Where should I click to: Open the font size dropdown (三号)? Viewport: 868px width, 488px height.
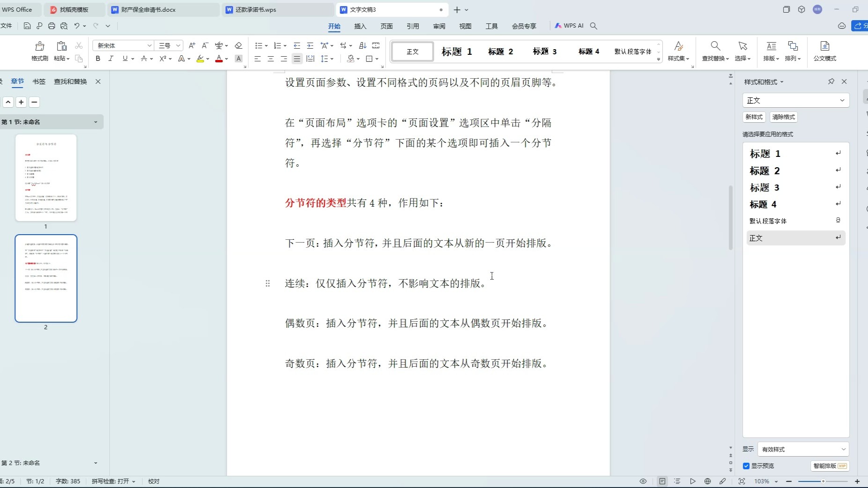pos(178,45)
